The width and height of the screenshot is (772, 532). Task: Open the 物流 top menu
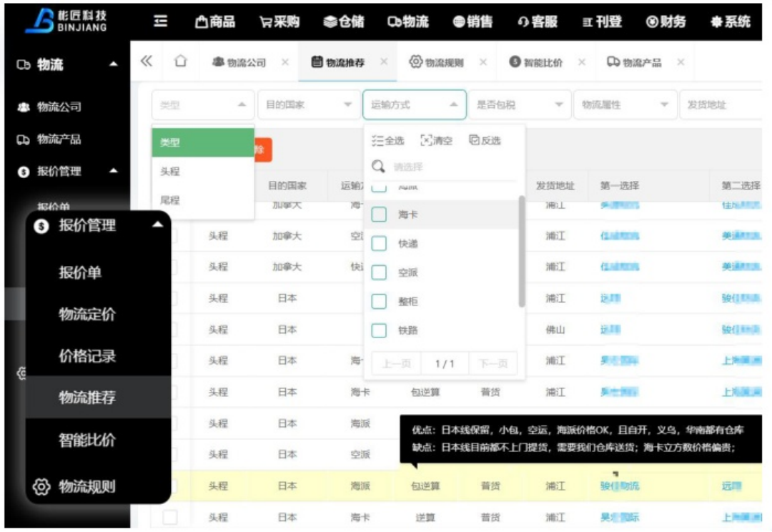(408, 21)
